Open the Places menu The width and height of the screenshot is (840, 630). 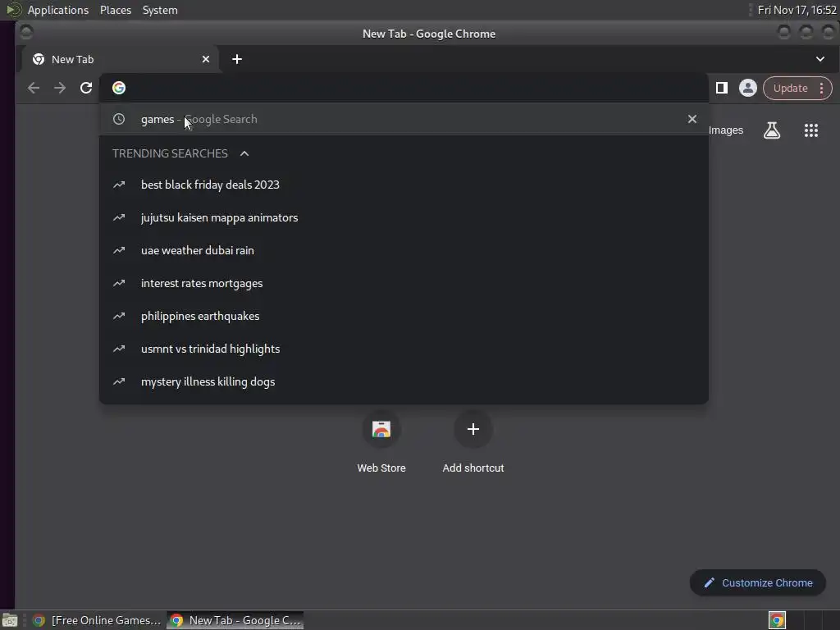point(115,10)
